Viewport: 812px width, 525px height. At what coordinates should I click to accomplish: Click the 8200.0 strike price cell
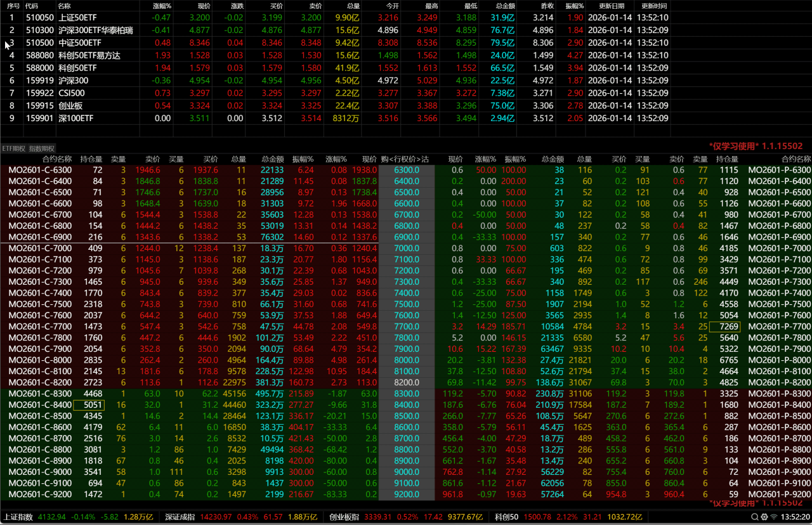(406, 382)
